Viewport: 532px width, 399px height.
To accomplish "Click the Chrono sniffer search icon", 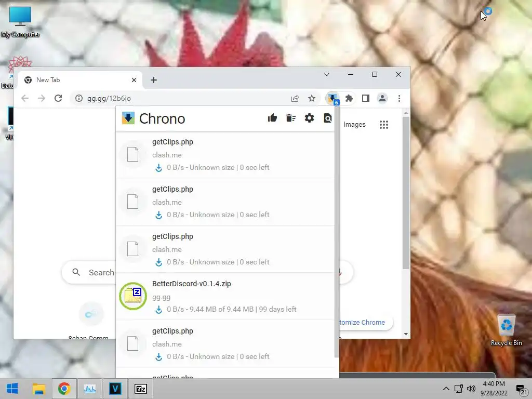I will 327,118.
